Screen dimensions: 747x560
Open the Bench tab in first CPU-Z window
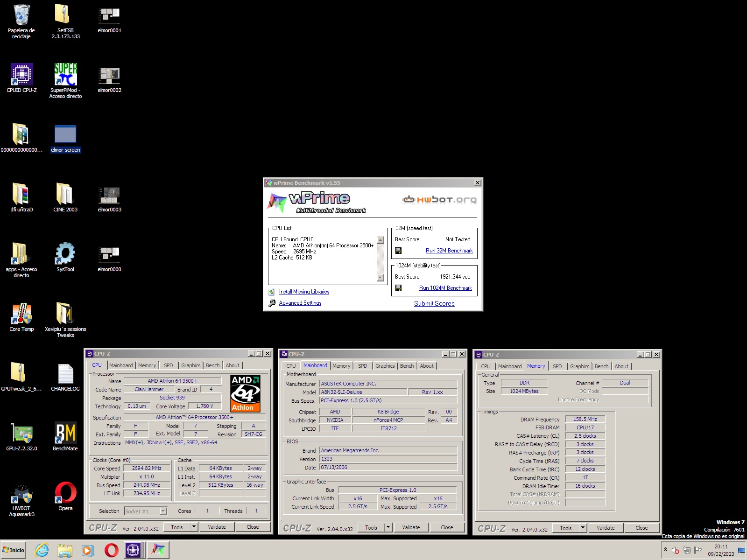click(x=213, y=365)
